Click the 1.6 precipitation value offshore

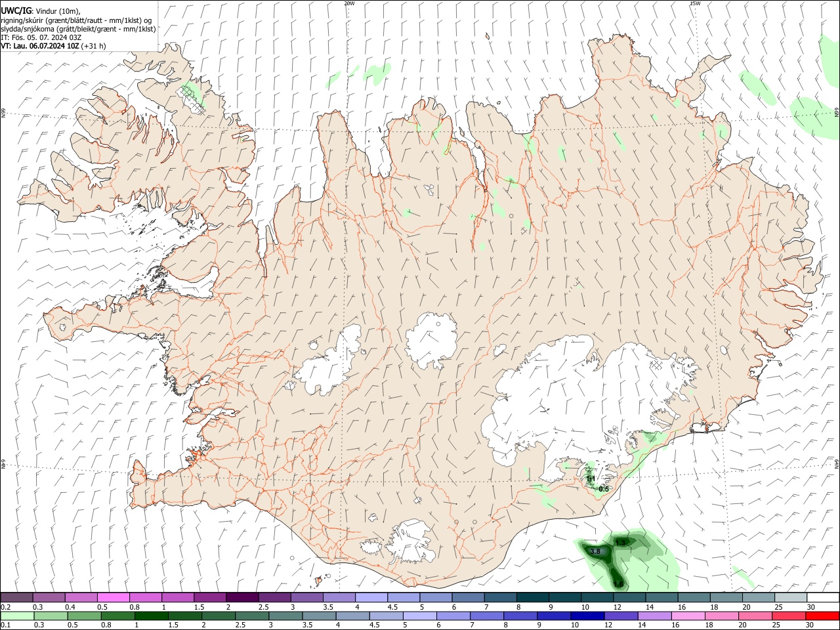pyautogui.click(x=618, y=583)
